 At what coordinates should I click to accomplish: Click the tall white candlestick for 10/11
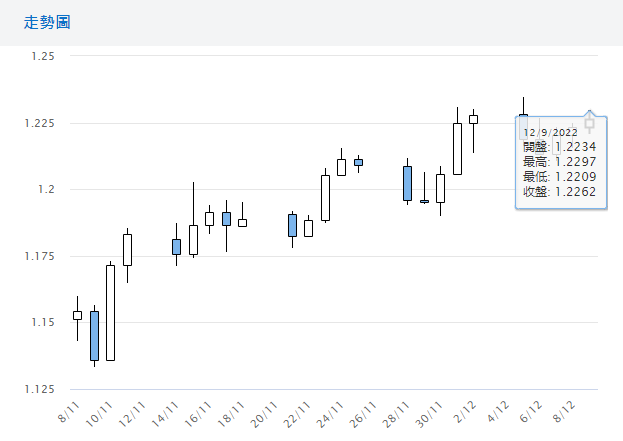pyautogui.click(x=110, y=312)
